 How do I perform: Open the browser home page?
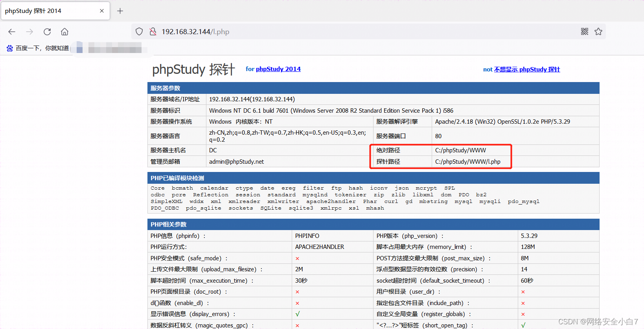[64, 32]
